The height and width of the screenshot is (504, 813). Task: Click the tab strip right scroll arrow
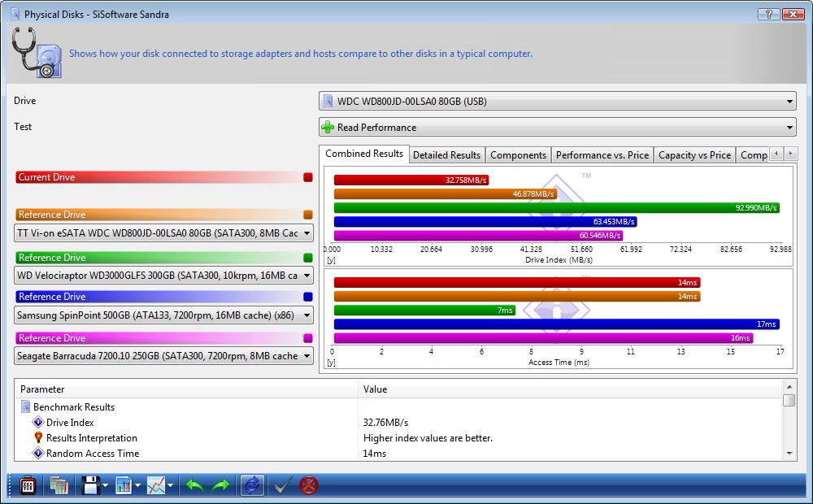click(x=790, y=154)
